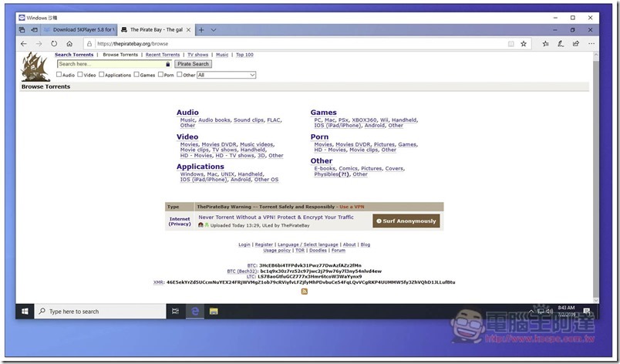Share this page with share icon
This screenshot has height=364, width=620.
576,44
